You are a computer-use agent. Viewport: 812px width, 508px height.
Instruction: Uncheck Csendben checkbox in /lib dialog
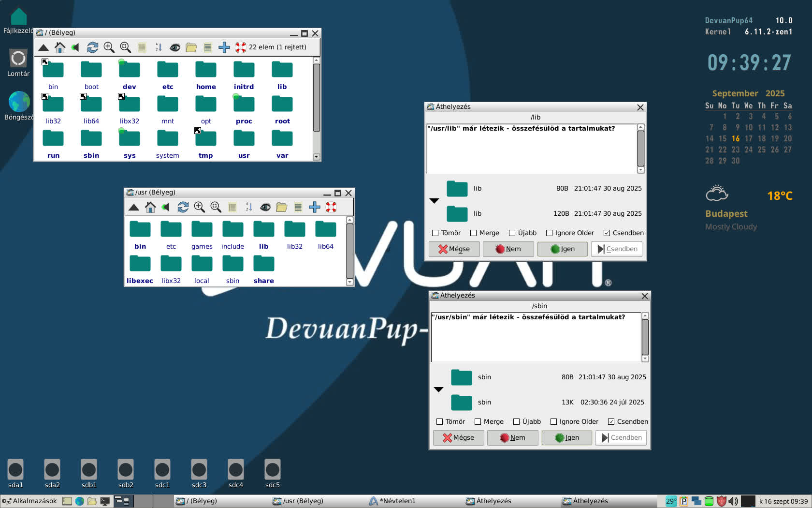tap(607, 233)
